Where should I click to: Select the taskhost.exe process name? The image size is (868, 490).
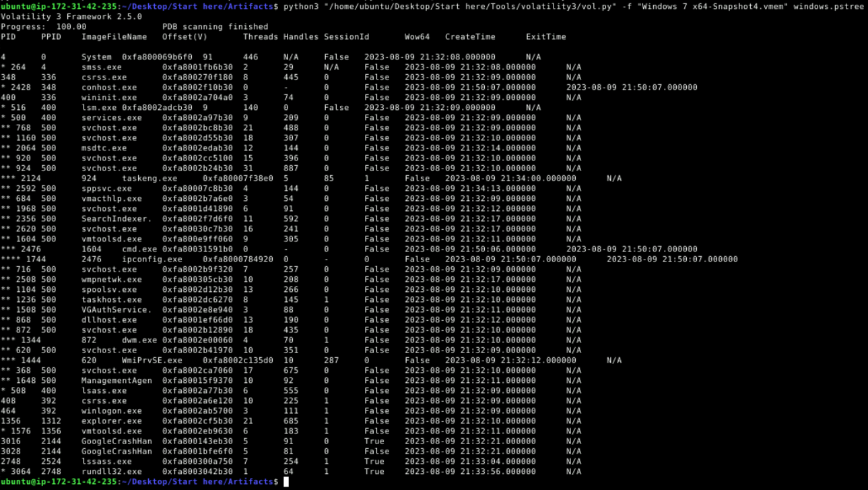click(x=112, y=299)
